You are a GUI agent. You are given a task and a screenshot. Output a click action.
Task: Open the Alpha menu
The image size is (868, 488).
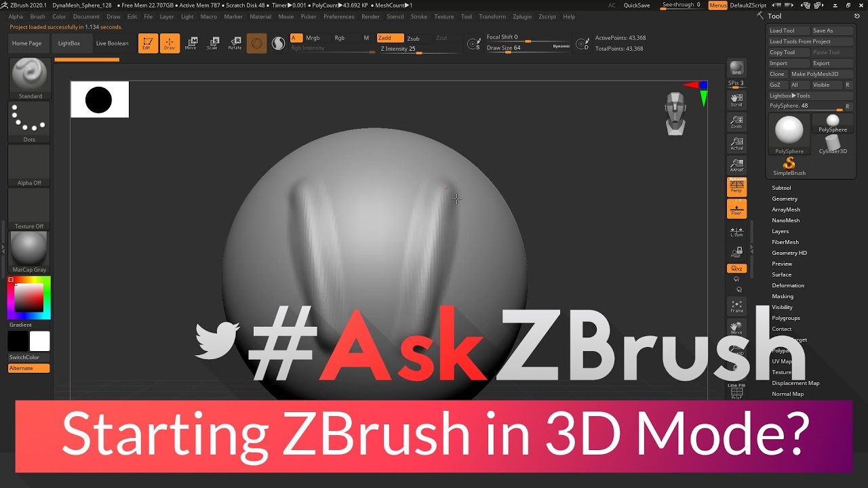16,16
